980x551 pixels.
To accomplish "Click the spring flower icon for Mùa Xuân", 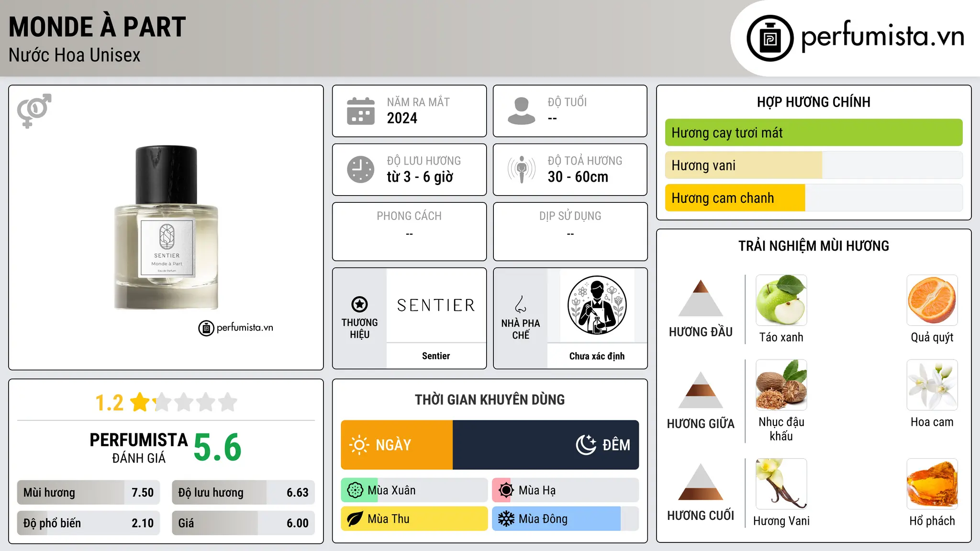I will pyautogui.click(x=355, y=490).
